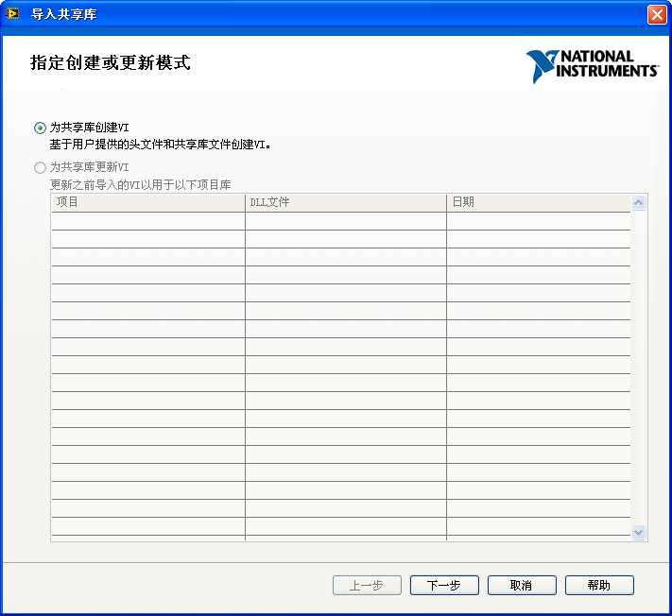Click the 指定创建或更新模式 heading
Image resolution: width=672 pixels, height=616 pixels.
click(111, 63)
